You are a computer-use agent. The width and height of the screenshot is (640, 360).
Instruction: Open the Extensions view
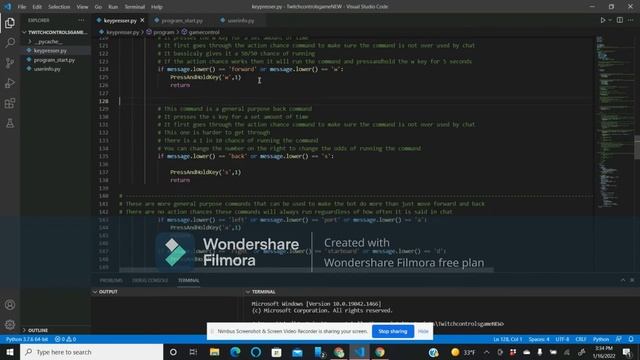10,103
